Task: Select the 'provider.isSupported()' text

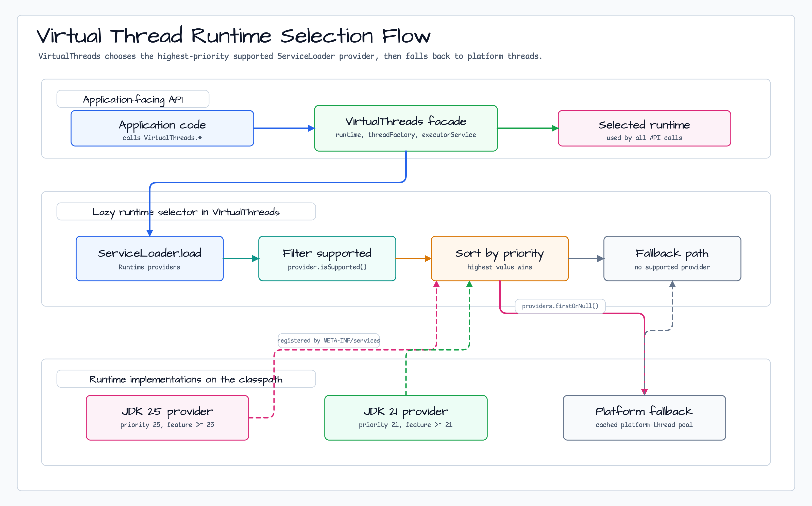Action: (x=327, y=267)
